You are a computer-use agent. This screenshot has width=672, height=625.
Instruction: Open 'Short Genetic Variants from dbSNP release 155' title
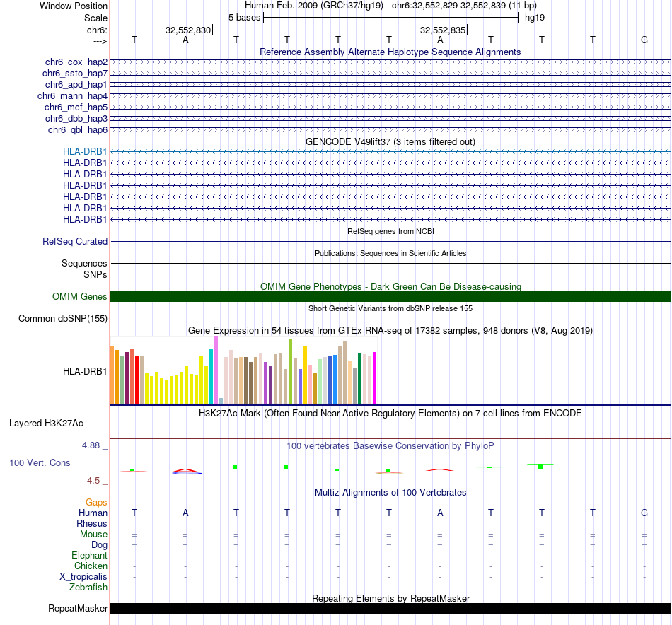tap(390, 308)
